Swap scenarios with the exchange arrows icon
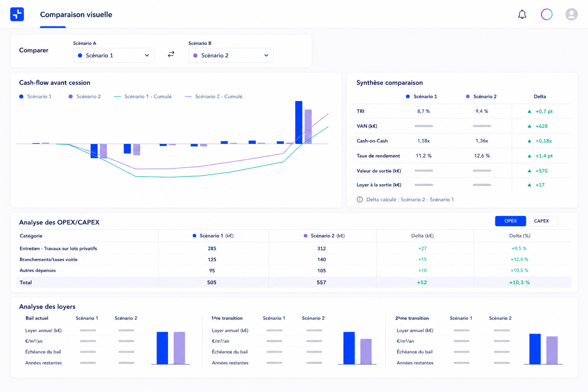588x392 pixels. [171, 54]
